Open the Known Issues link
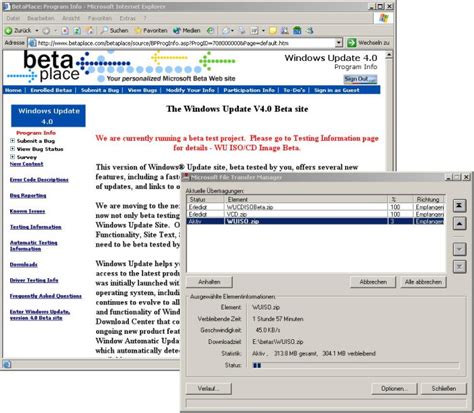 [x=27, y=211]
